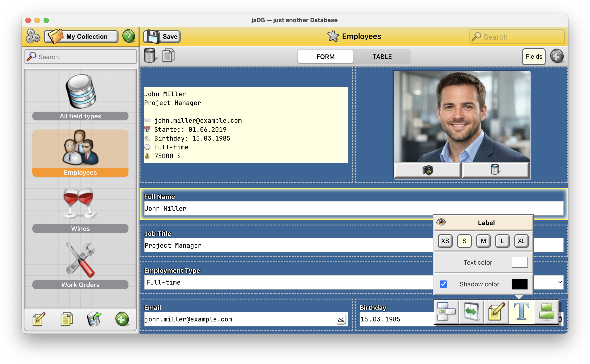This screenshot has width=590, height=364.
Task: Toggle label visibility eye icon
Action: [441, 222]
